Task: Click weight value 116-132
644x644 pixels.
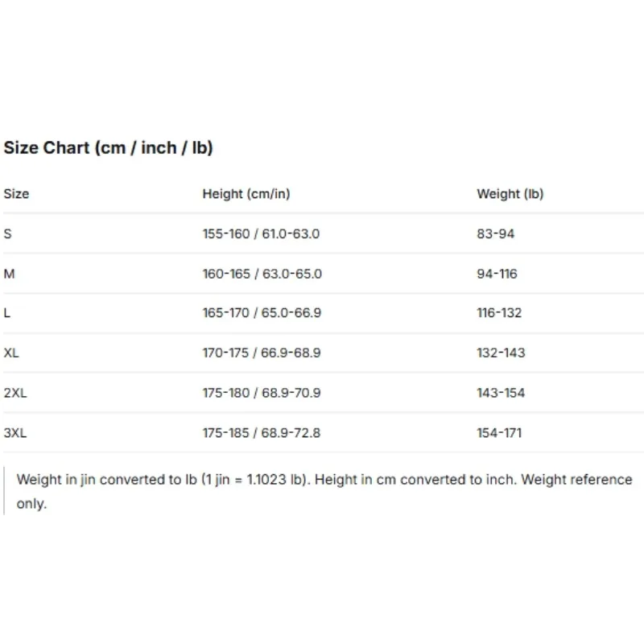Action: 499,313
